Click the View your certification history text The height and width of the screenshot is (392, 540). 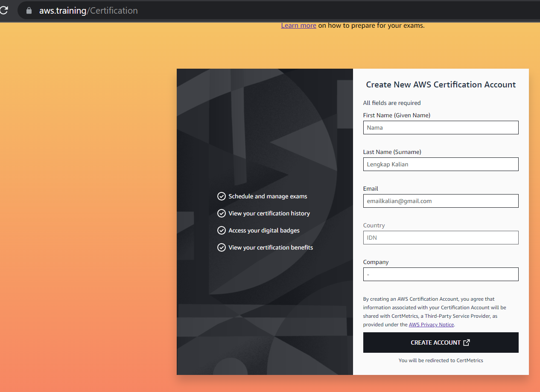click(x=269, y=213)
